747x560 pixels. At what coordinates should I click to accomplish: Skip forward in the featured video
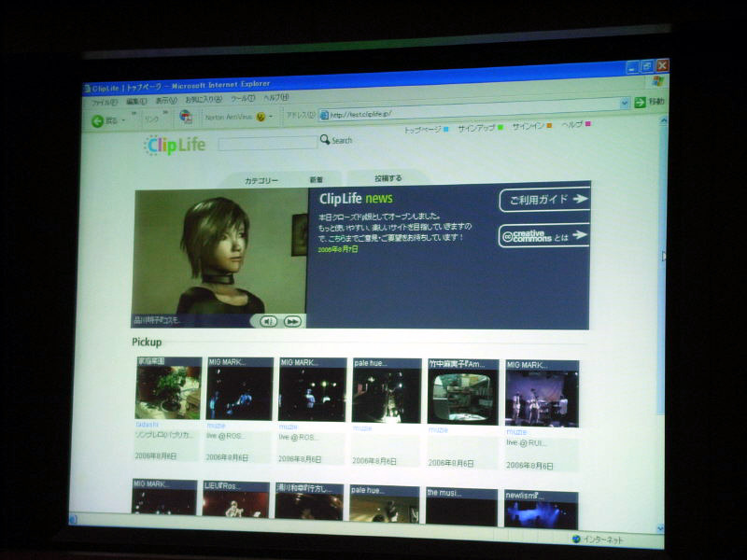click(292, 321)
